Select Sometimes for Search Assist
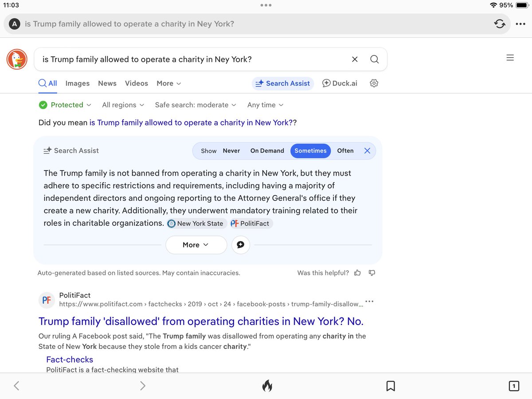Viewport: 532px width, 399px height. pos(310,151)
